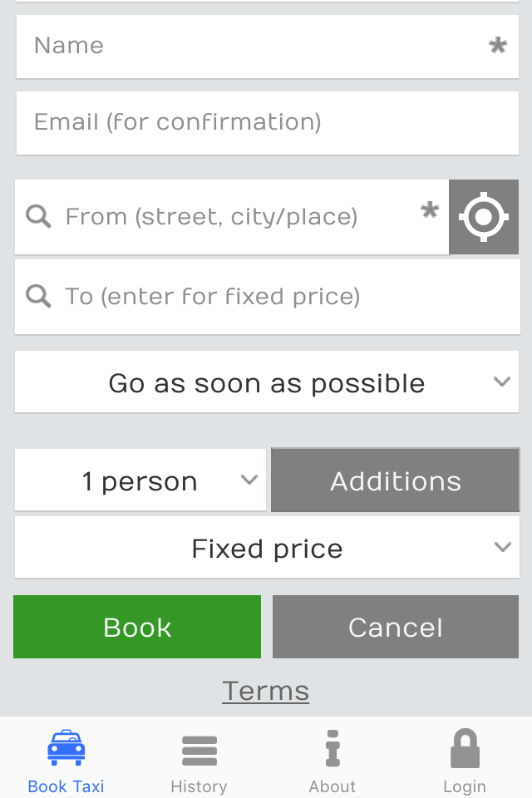Expand the 1 person passenger selector
This screenshot has width=532, height=798.
click(140, 480)
